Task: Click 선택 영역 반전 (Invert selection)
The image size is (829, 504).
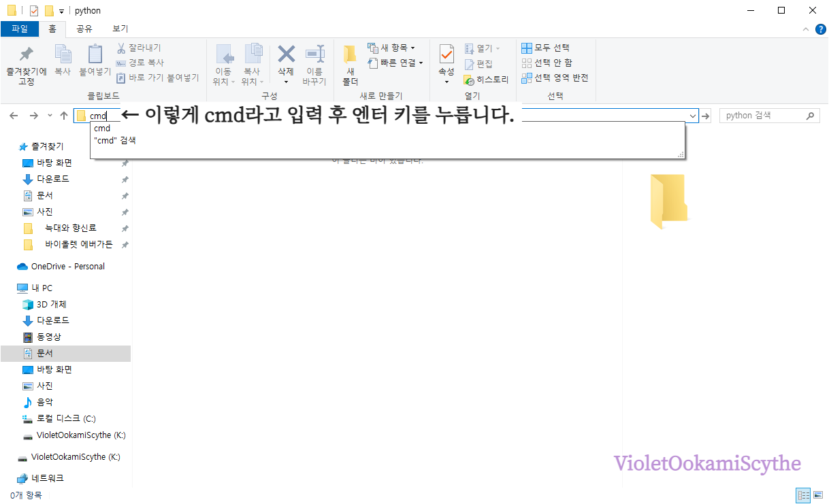Action: [x=555, y=78]
